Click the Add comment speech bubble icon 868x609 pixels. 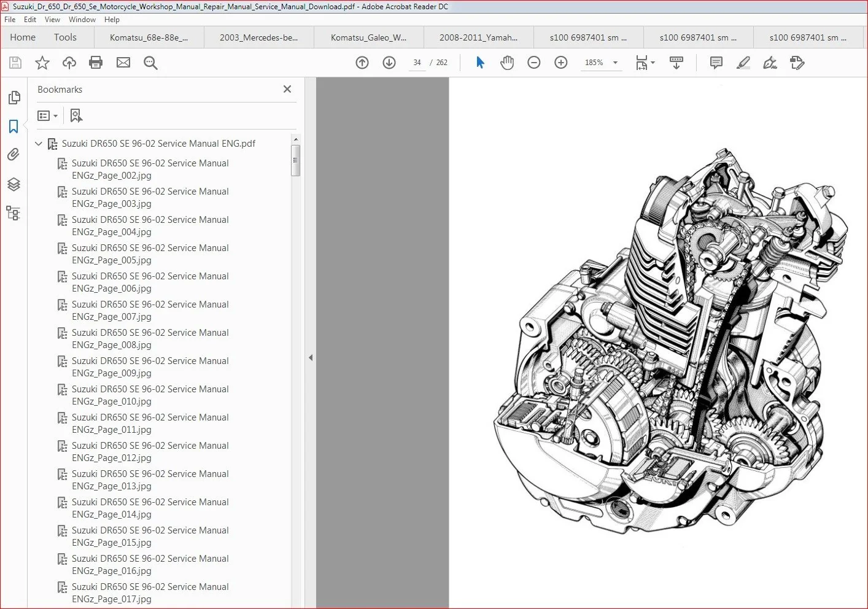click(716, 63)
